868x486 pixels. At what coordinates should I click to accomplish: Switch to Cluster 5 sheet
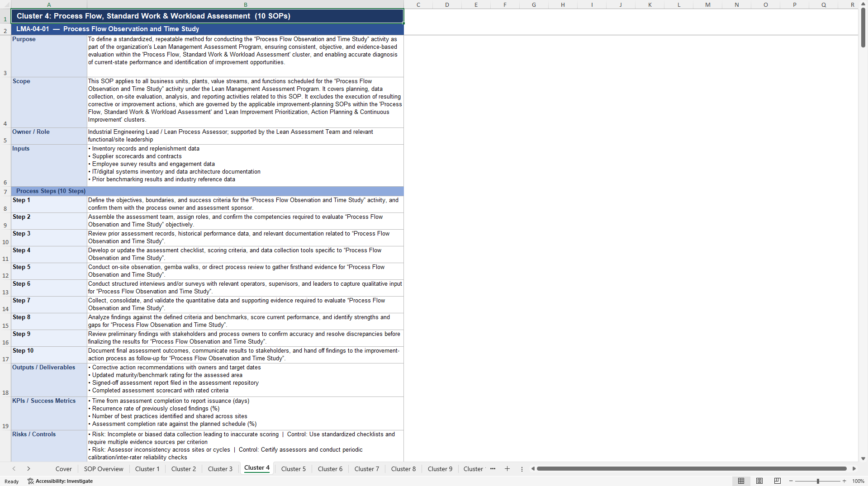(294, 469)
